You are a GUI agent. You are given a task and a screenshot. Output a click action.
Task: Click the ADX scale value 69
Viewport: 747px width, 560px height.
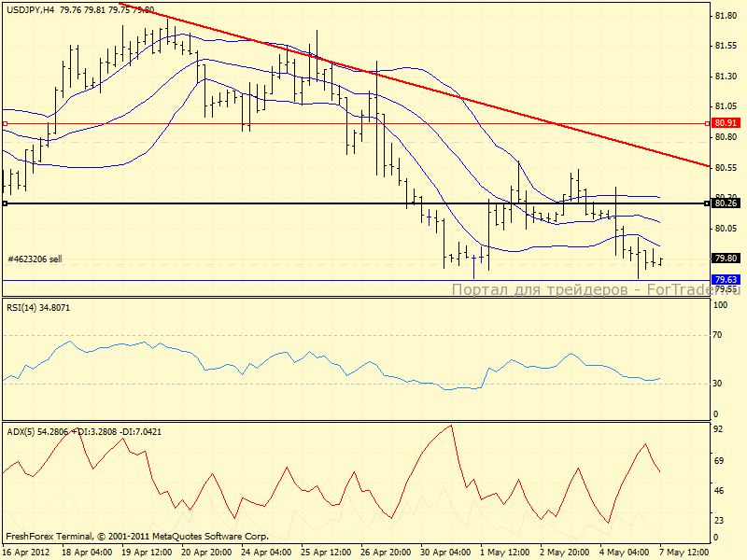(x=718, y=461)
